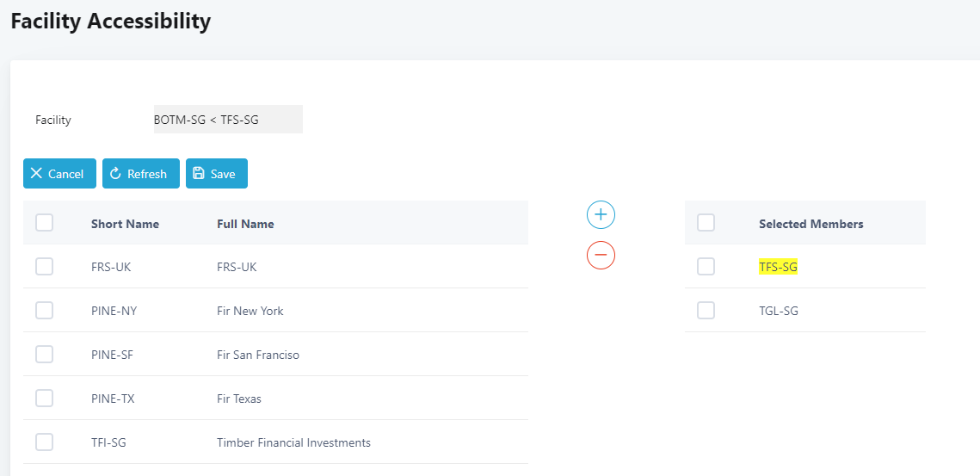Screen dimensions: 980x476
Task: Tick the FRS-UK row checkbox
Action: click(x=45, y=267)
